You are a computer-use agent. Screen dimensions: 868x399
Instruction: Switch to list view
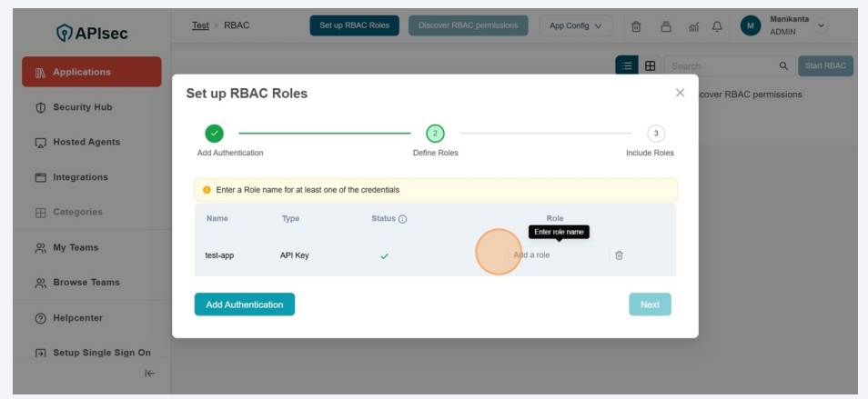pos(627,65)
